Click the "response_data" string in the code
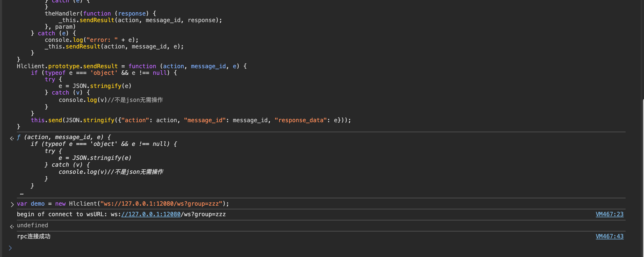This screenshot has height=257, width=644. point(301,120)
